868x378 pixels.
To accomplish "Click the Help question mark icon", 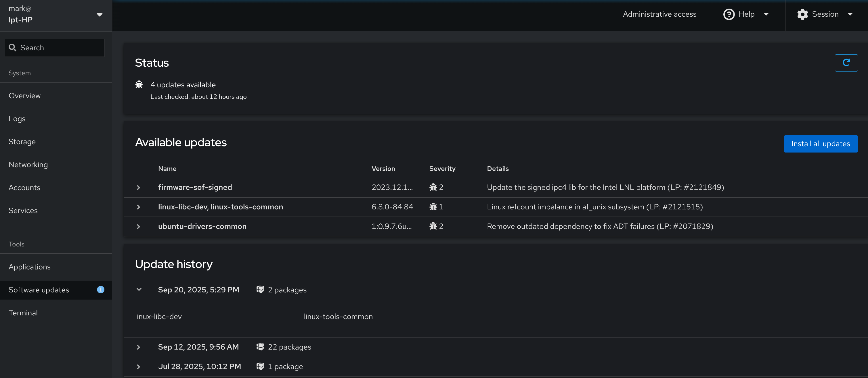I will (x=729, y=14).
